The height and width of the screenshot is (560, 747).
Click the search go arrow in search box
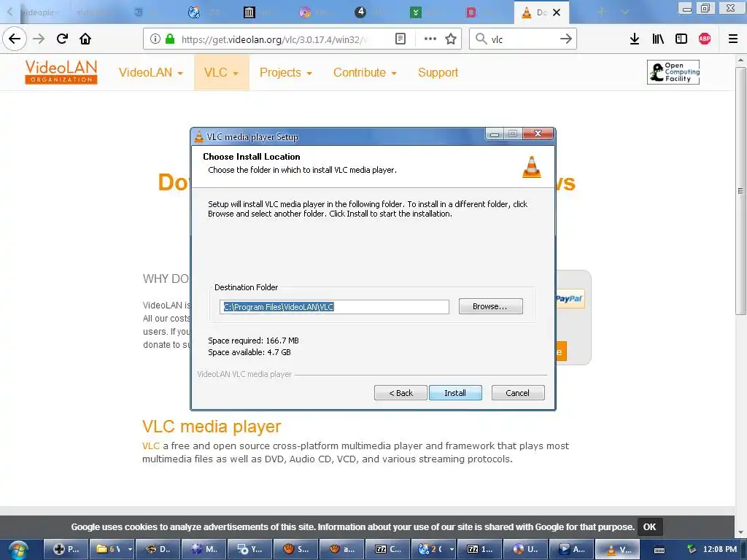pyautogui.click(x=566, y=39)
